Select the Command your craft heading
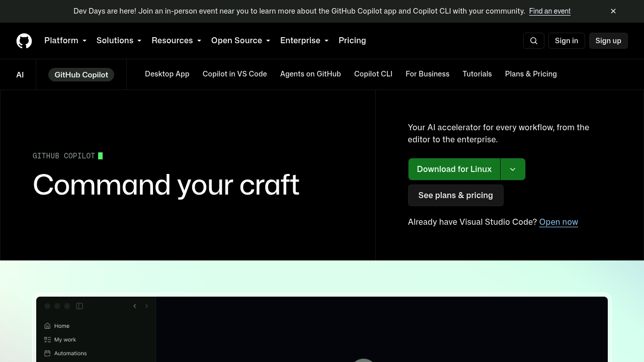 pyautogui.click(x=166, y=185)
